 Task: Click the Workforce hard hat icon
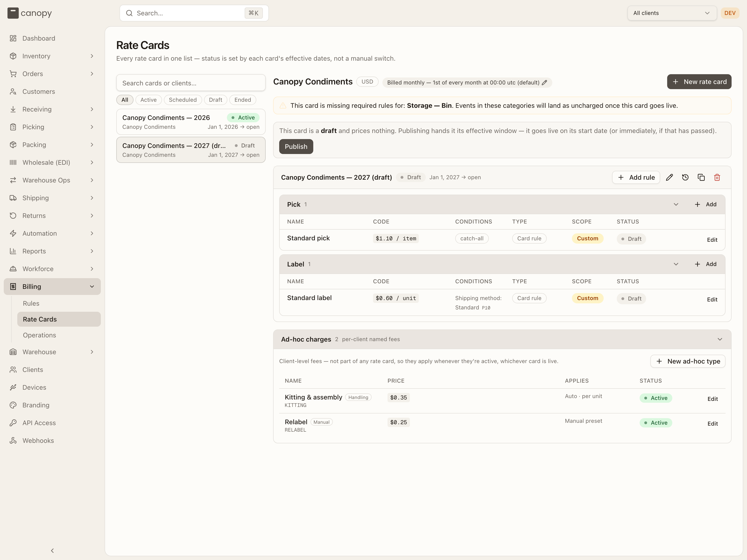tap(13, 269)
